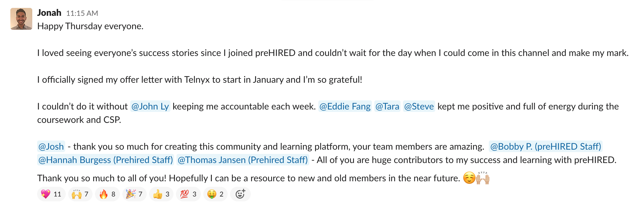Toggle the party popper reaction
This screenshot has height=205, width=644.
[134, 194]
